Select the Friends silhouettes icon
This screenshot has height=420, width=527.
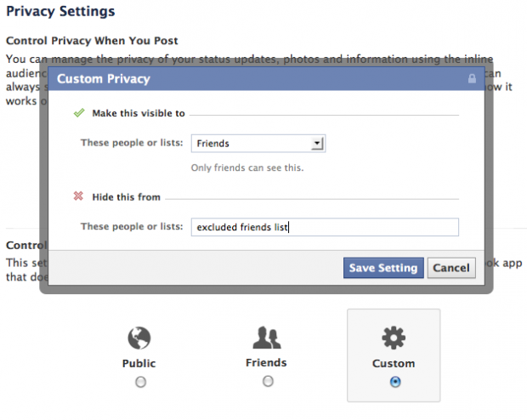[x=268, y=338]
